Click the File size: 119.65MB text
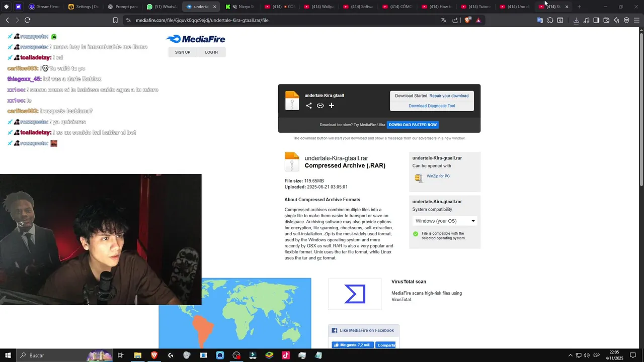Image resolution: width=644 pixels, height=362 pixels. pyautogui.click(x=304, y=181)
